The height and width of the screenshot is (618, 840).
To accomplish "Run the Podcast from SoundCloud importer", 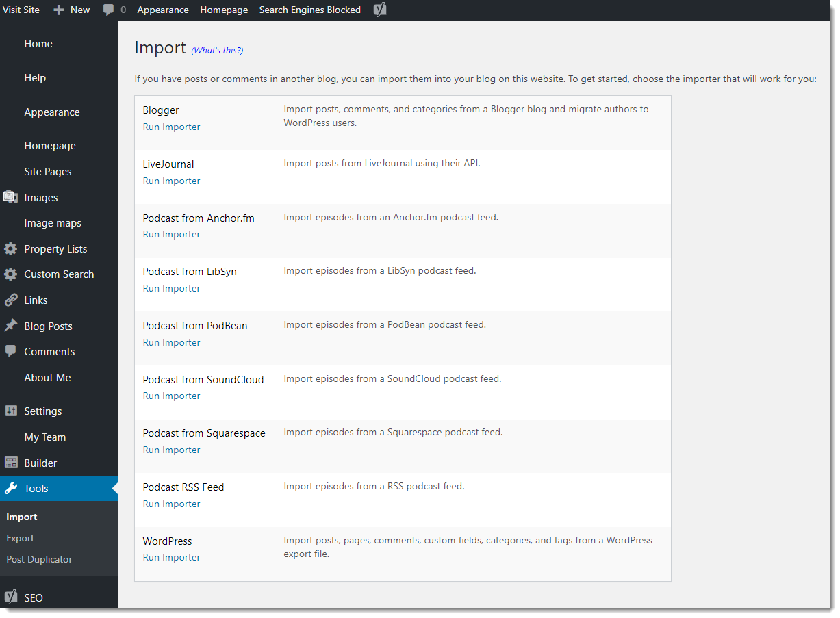I will tap(171, 396).
